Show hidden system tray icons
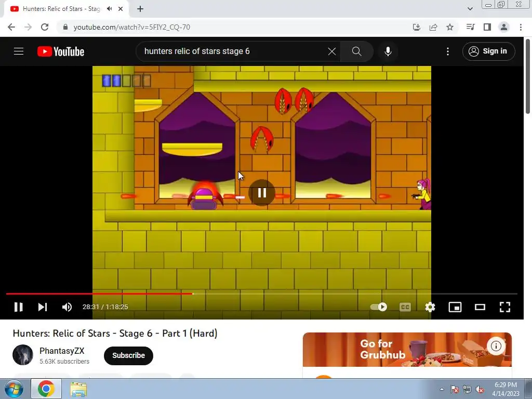 [x=442, y=390]
